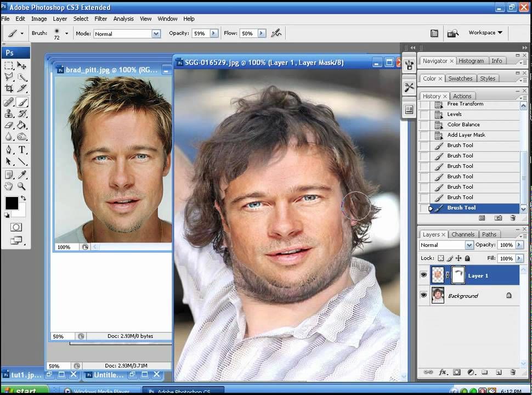The width and height of the screenshot is (532, 395).
Task: Click the Opacity 59% input field
Action: [201, 33]
